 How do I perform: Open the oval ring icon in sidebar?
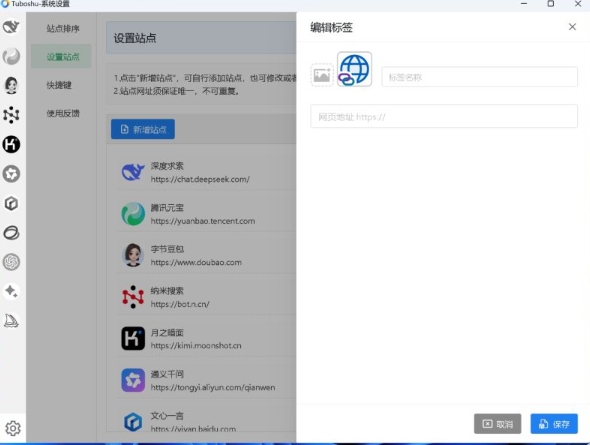[x=11, y=233]
